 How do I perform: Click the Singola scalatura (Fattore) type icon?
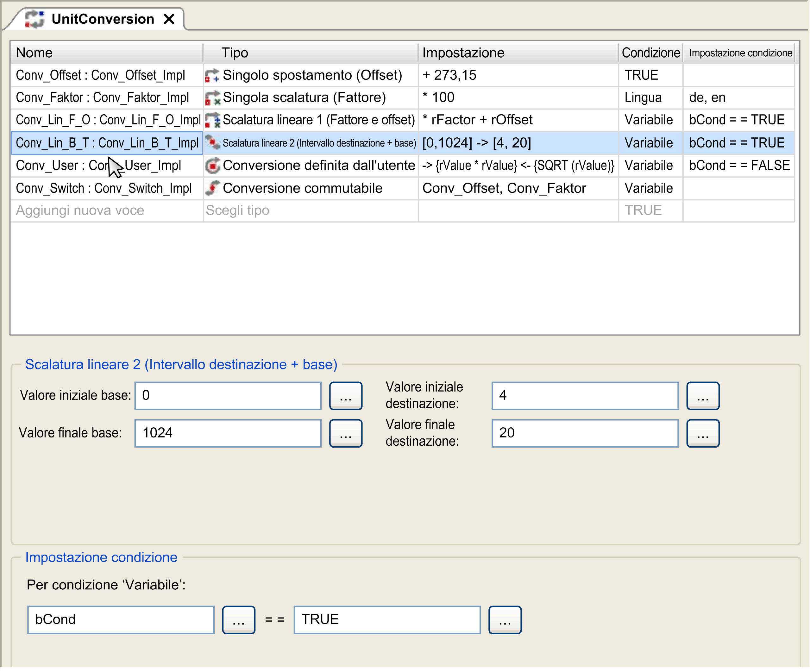click(212, 97)
